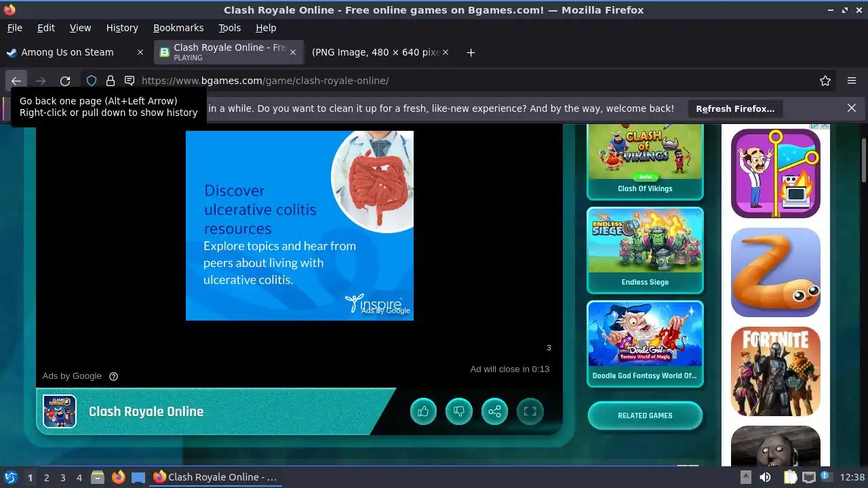Launch Firefox from the taskbar quick launcher
The image size is (868, 488).
[x=119, y=477]
